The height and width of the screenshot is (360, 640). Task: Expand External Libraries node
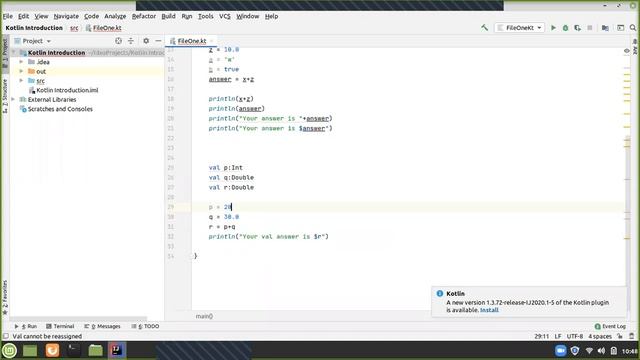click(13, 100)
